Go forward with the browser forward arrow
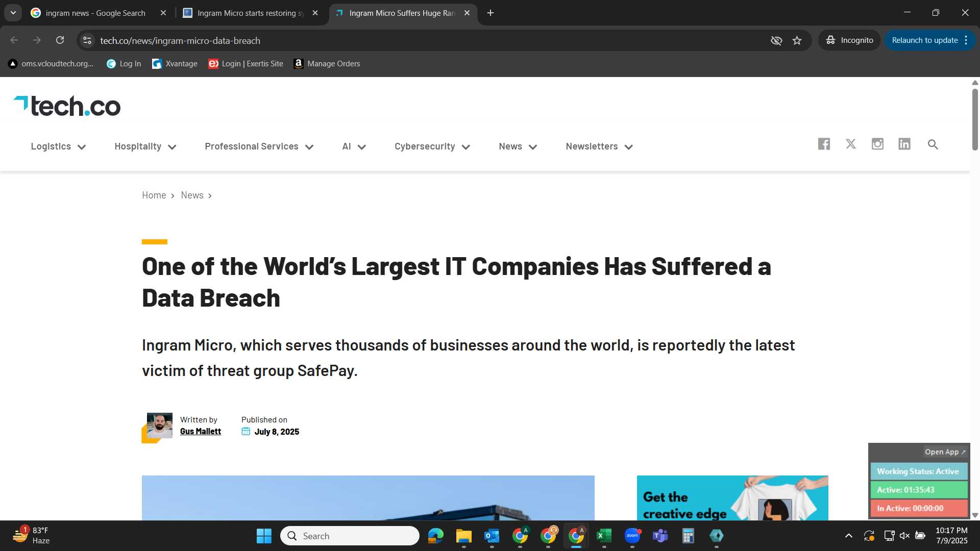 pos(37,40)
